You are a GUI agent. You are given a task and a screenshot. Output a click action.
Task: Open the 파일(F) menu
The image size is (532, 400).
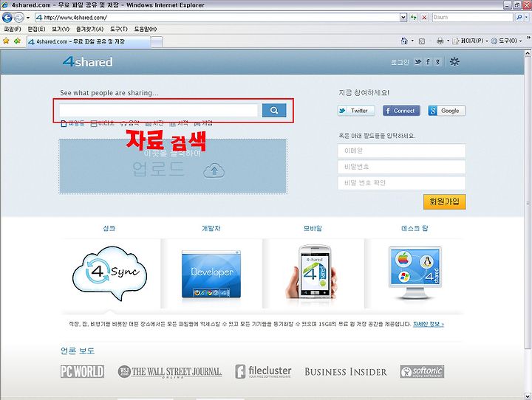coord(13,30)
